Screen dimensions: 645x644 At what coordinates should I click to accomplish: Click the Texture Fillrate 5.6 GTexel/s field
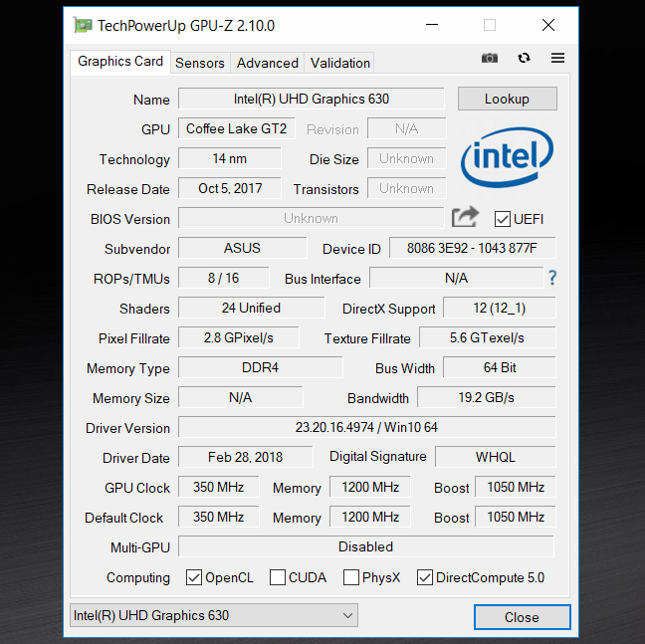click(x=487, y=337)
